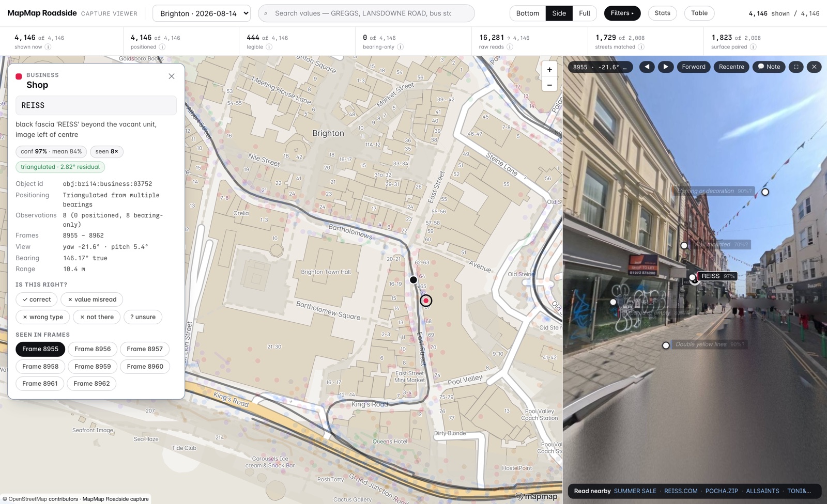Go to previous frame in viewer

(x=647, y=67)
